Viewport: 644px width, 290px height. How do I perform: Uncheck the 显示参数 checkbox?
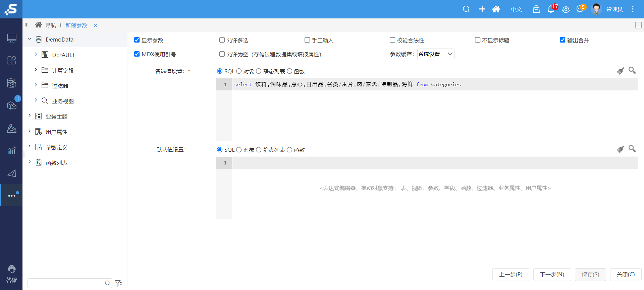coord(137,40)
